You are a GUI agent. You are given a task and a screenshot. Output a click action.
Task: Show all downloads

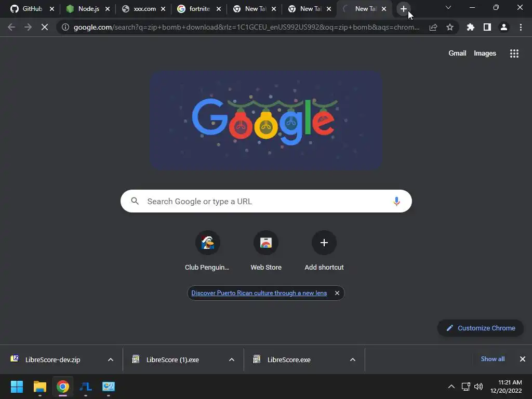tap(493, 359)
